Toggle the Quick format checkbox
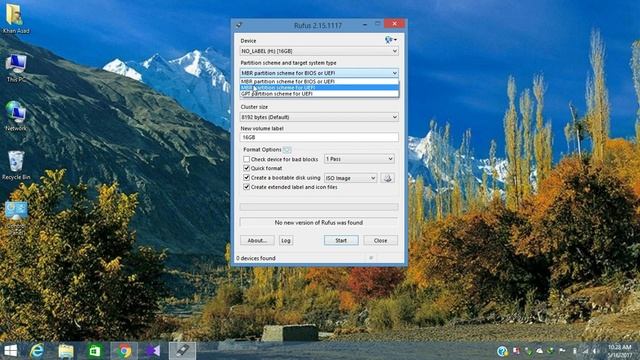This screenshot has width=640, height=360. coord(246,168)
